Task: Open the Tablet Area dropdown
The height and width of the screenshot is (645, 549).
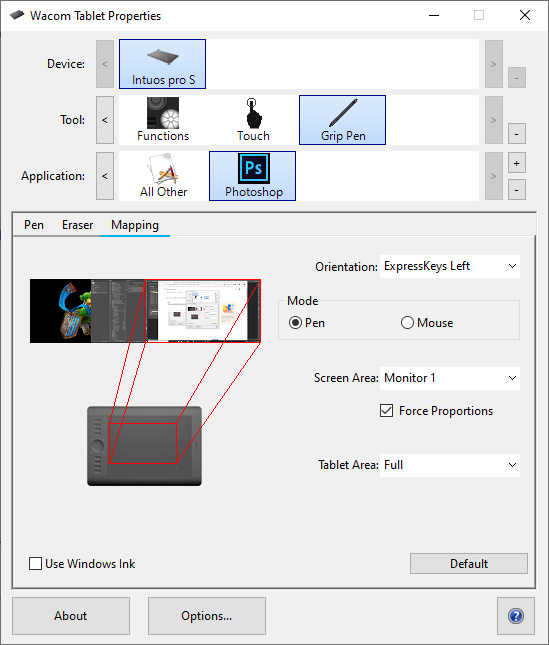Action: pyautogui.click(x=450, y=465)
